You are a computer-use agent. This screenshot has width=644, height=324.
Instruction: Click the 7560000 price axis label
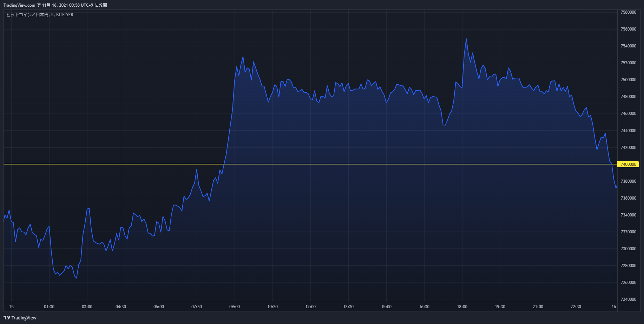628,29
